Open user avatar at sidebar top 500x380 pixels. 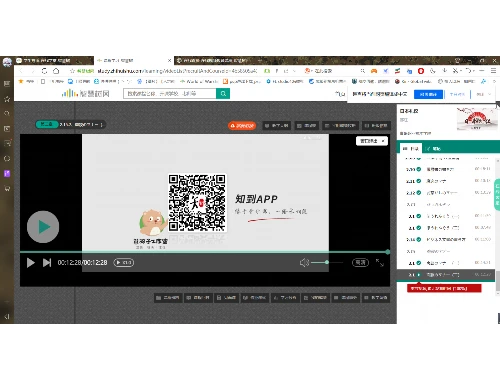coord(7,62)
